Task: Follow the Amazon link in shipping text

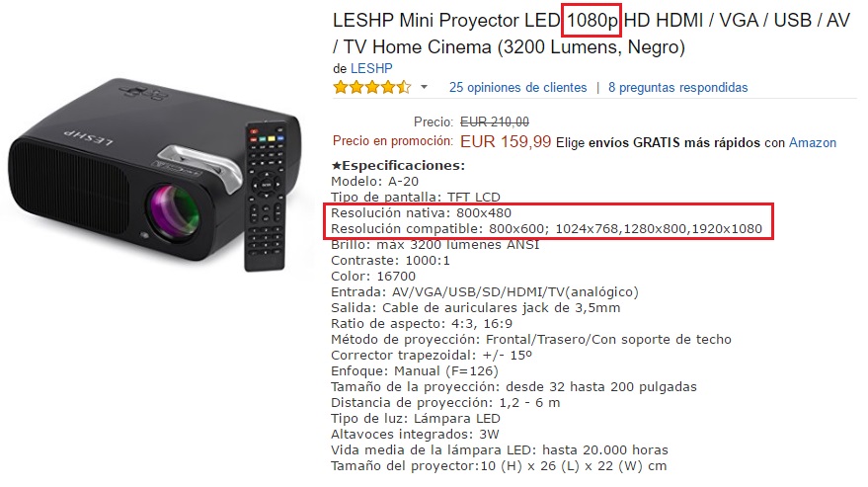Action: pos(812,143)
